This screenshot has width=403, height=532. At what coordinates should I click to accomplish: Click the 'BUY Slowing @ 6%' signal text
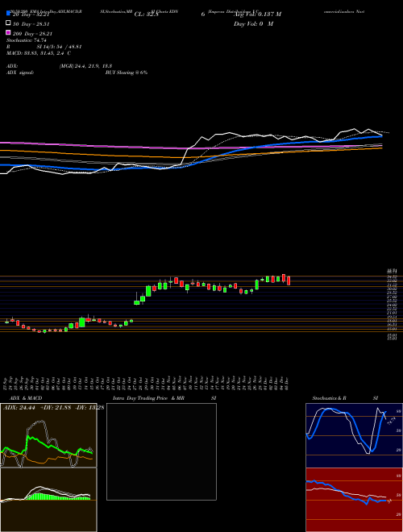127,73
